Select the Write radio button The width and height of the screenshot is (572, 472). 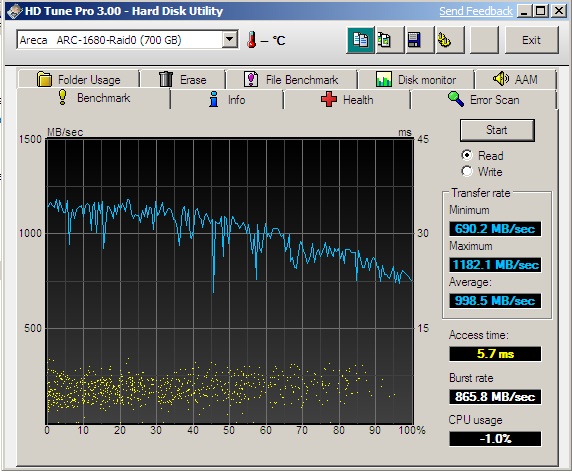pyautogui.click(x=467, y=171)
